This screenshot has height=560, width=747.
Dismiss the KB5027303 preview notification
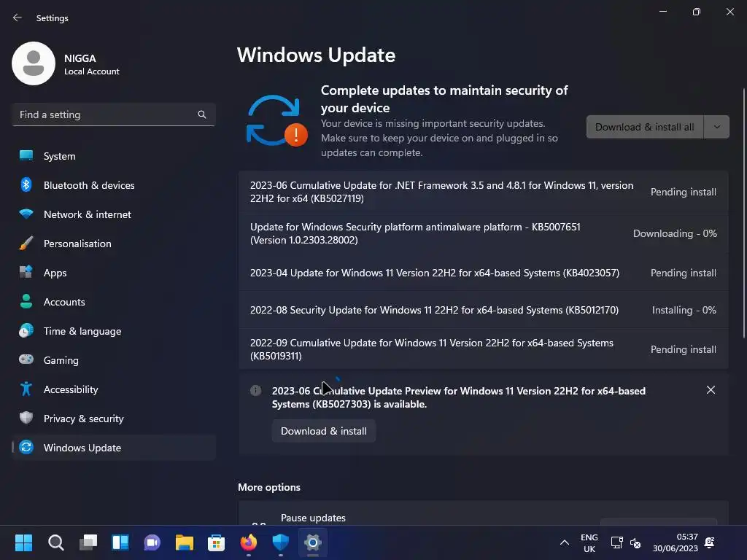click(x=711, y=390)
